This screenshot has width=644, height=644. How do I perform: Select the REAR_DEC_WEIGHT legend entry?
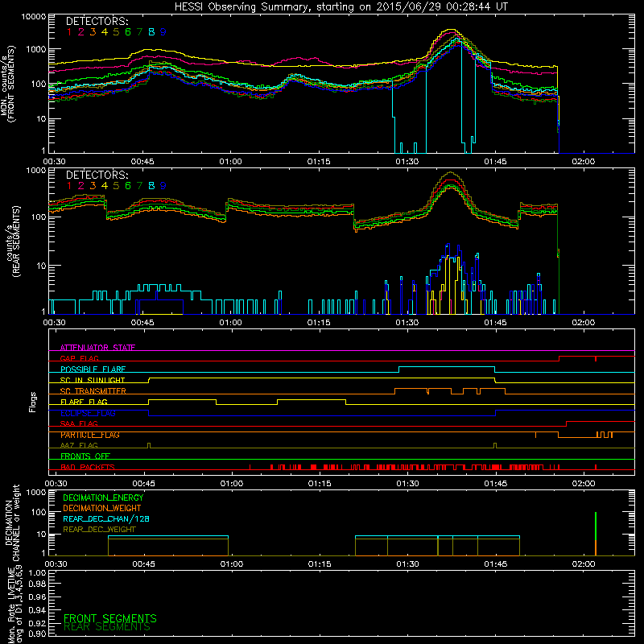pos(99,530)
